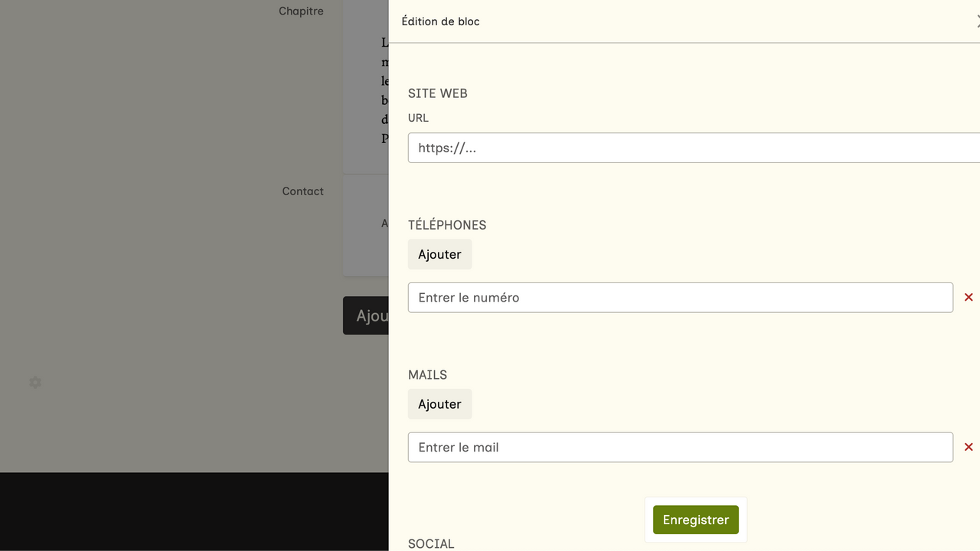980x551 pixels.
Task: Close the Édition de bloc panel
Action: (977, 22)
